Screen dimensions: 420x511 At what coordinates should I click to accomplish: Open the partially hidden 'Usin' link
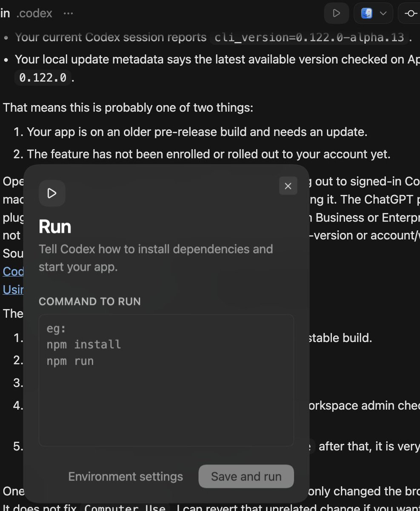point(13,290)
